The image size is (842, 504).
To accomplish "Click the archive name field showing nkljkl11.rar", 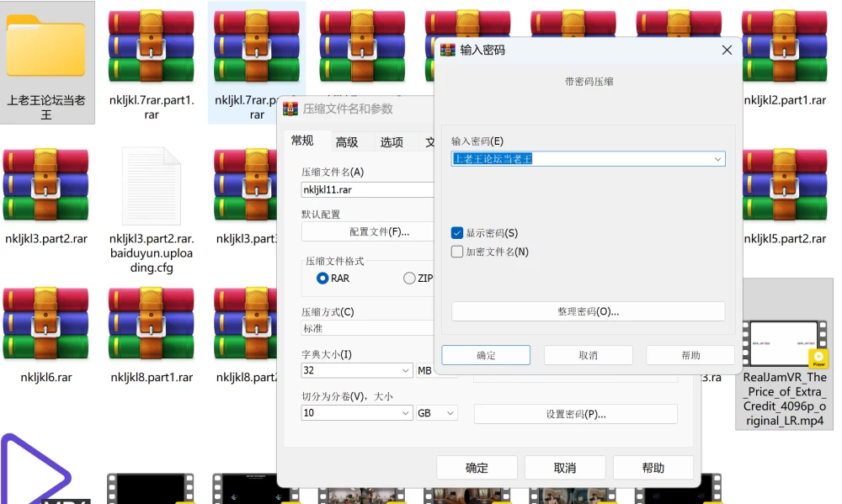I will 367,189.
